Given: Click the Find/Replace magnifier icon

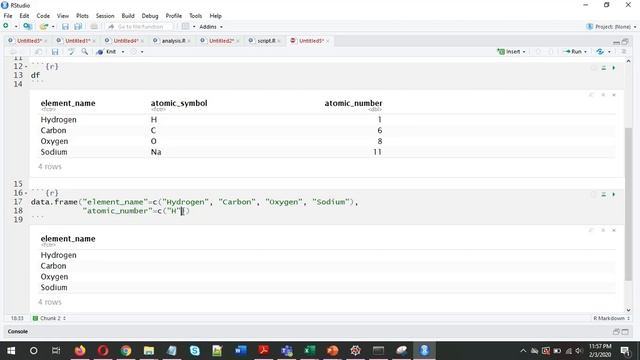Looking at the screenshot, I should click(x=84, y=52).
